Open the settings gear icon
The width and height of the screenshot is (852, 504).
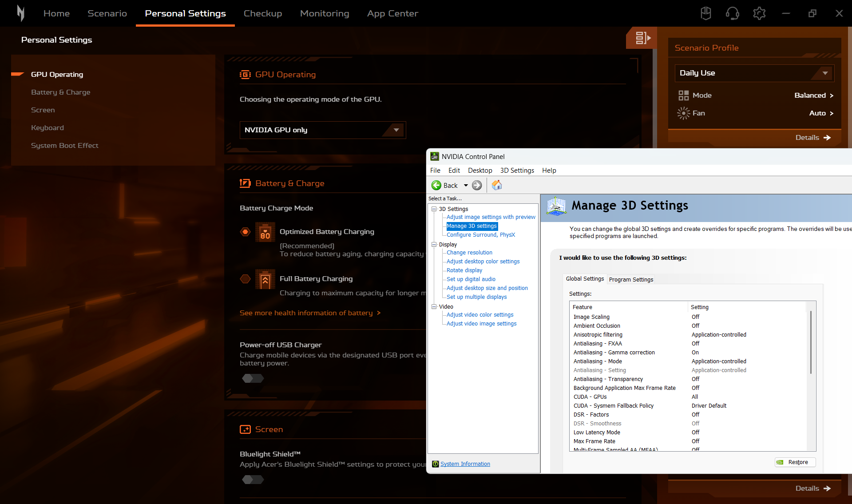[759, 13]
